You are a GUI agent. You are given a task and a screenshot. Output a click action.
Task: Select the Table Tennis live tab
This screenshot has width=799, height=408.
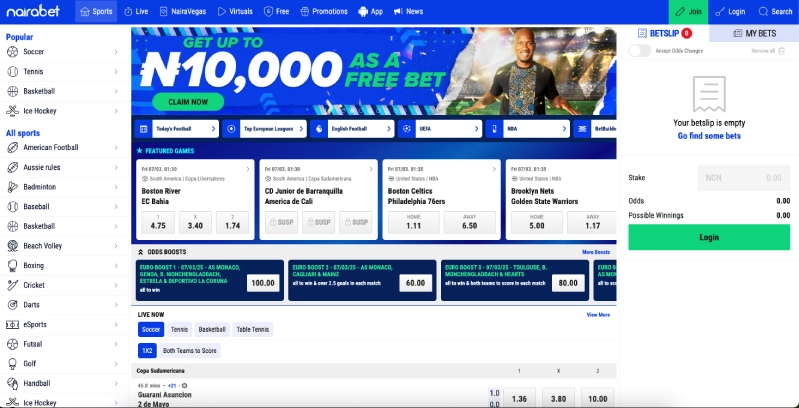pos(253,330)
